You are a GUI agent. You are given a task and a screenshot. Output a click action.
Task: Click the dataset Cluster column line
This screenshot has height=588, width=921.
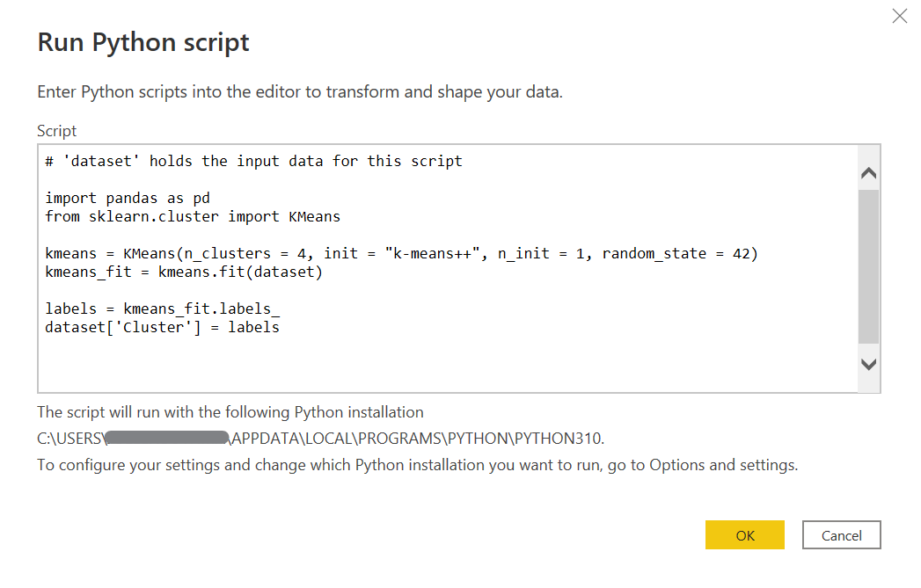click(162, 327)
